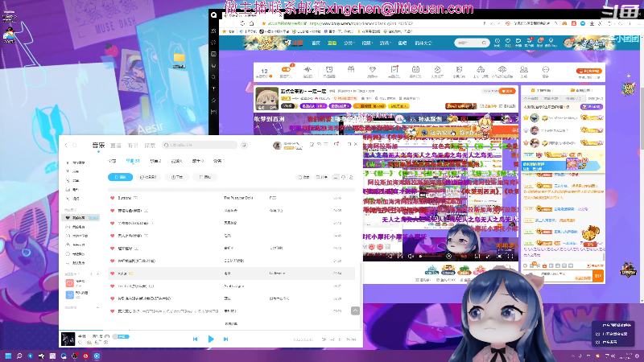Click the back-to-top arrow button in the song list

[355, 311]
